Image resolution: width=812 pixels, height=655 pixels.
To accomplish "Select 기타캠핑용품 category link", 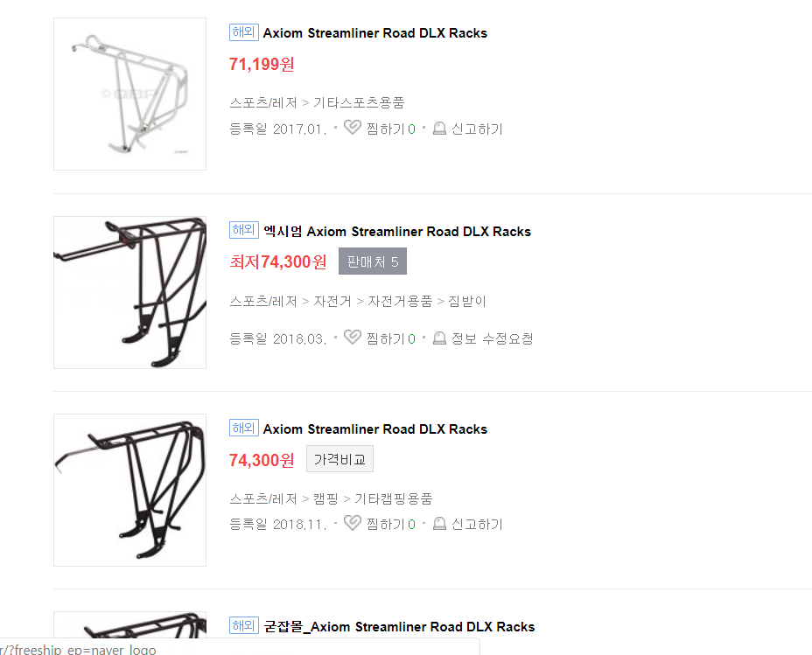I will [394, 498].
